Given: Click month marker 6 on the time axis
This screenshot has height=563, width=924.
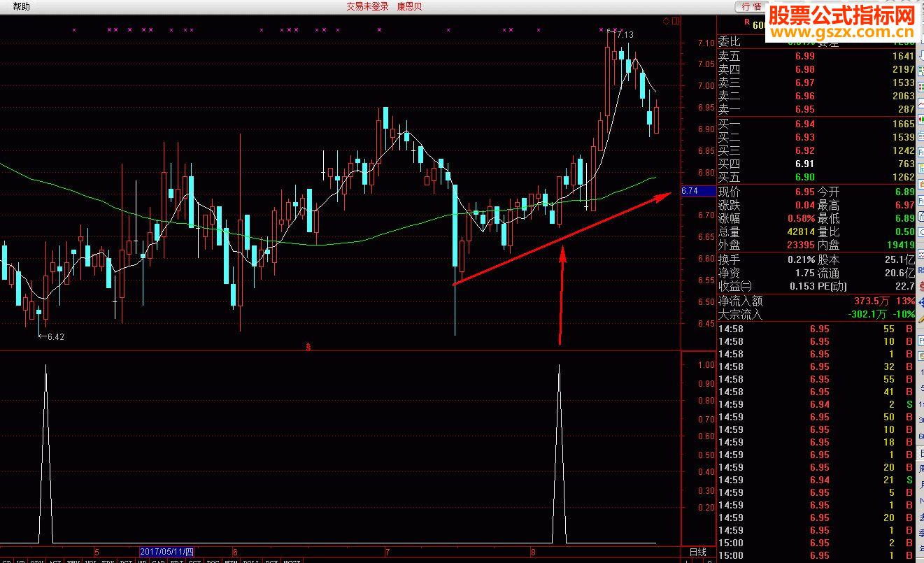Looking at the screenshot, I should coord(235,552).
